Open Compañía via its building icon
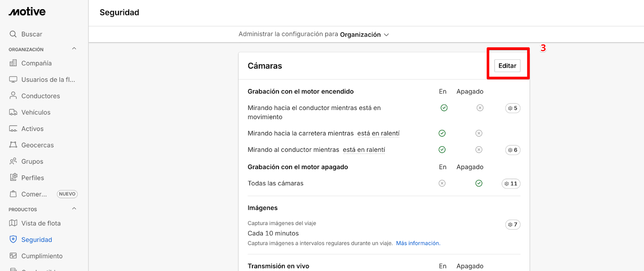The image size is (644, 271). click(13, 63)
